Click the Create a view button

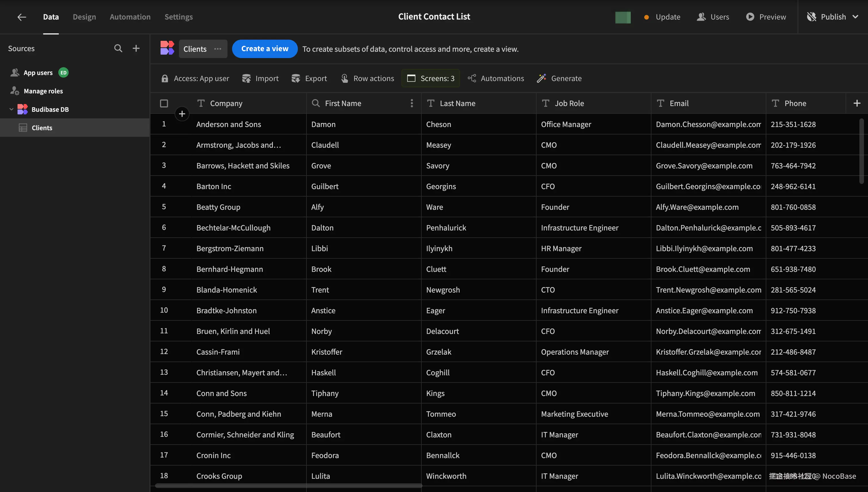click(265, 49)
